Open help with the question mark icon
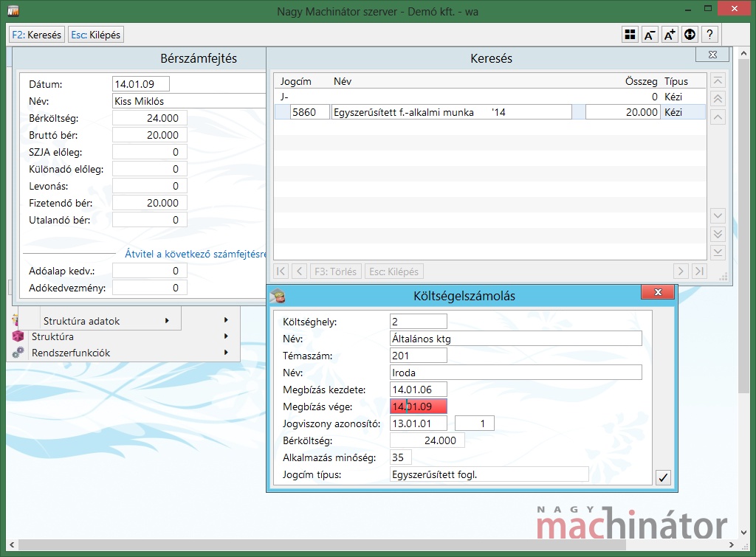The height and width of the screenshot is (557, 756). [709, 35]
